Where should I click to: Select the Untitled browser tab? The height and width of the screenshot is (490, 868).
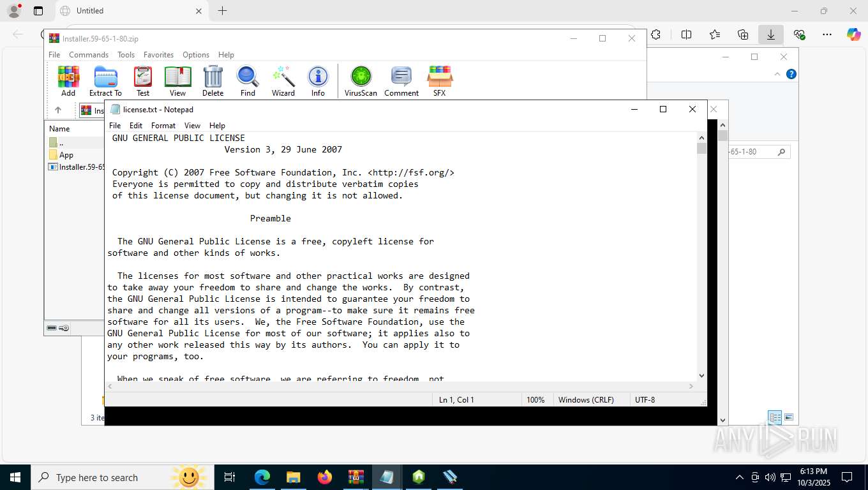point(131,11)
